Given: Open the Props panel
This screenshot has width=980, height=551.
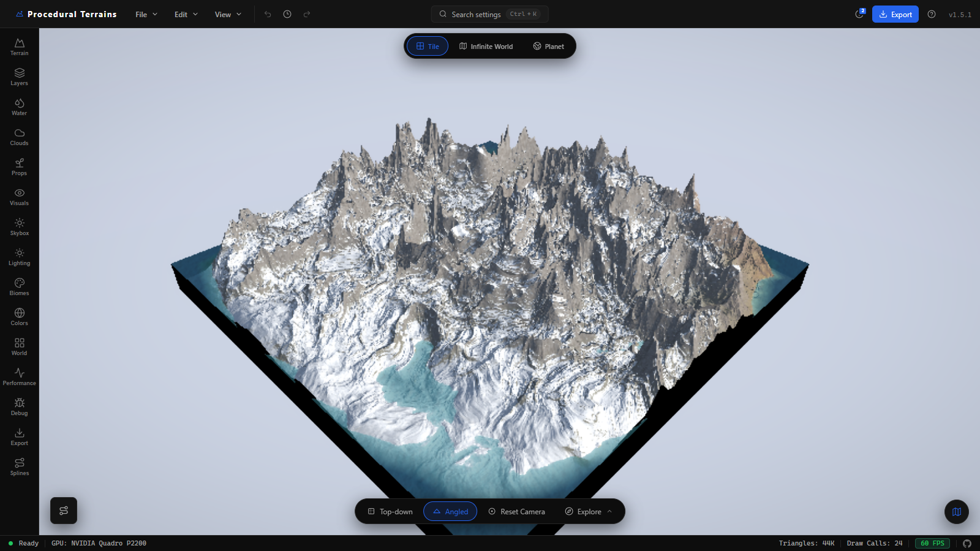Looking at the screenshot, I should pyautogui.click(x=19, y=167).
